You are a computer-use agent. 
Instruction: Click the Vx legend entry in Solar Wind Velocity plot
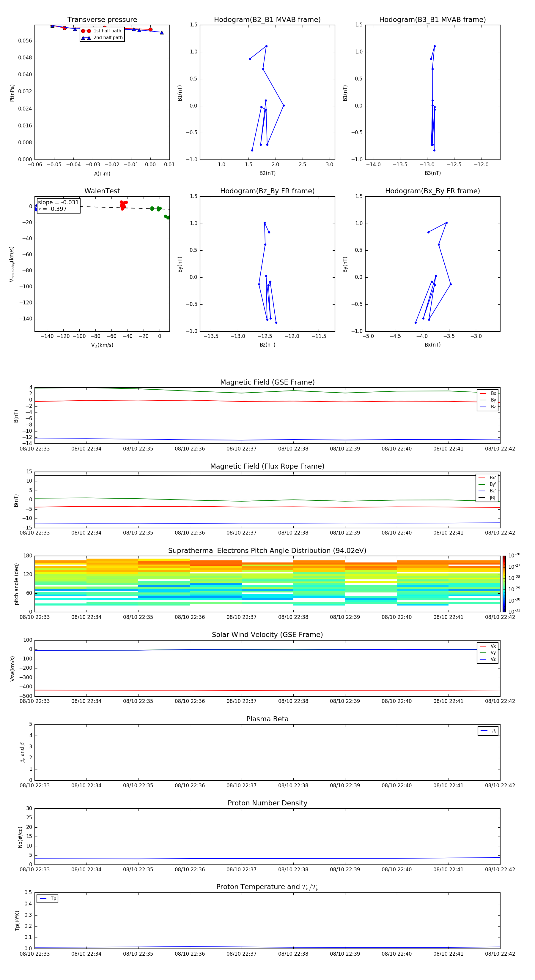(488, 646)
